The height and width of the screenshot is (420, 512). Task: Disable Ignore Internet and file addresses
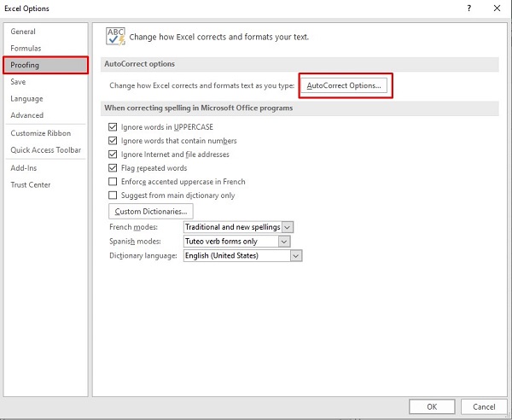[113, 155]
